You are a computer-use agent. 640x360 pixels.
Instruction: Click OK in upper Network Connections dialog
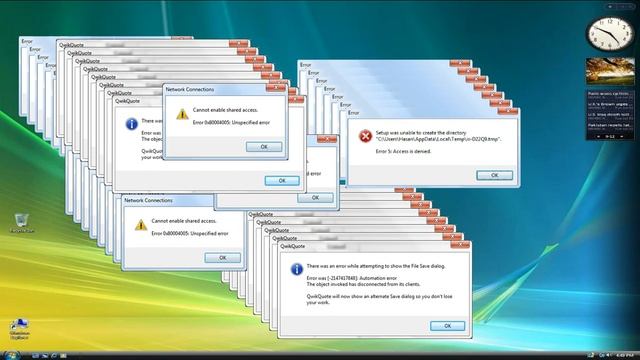click(x=264, y=147)
